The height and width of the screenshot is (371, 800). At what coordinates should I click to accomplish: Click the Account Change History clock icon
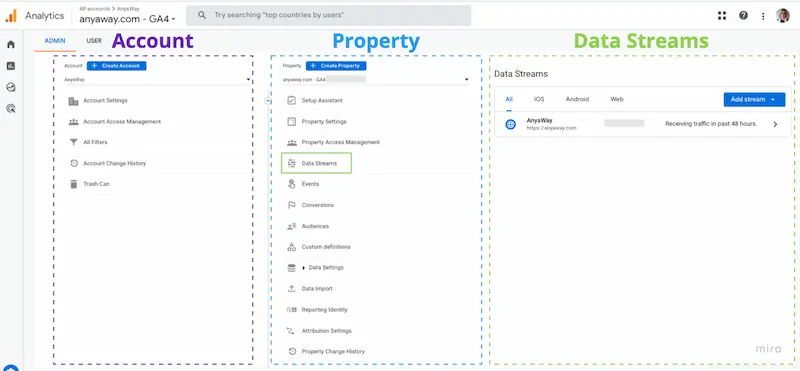73,163
